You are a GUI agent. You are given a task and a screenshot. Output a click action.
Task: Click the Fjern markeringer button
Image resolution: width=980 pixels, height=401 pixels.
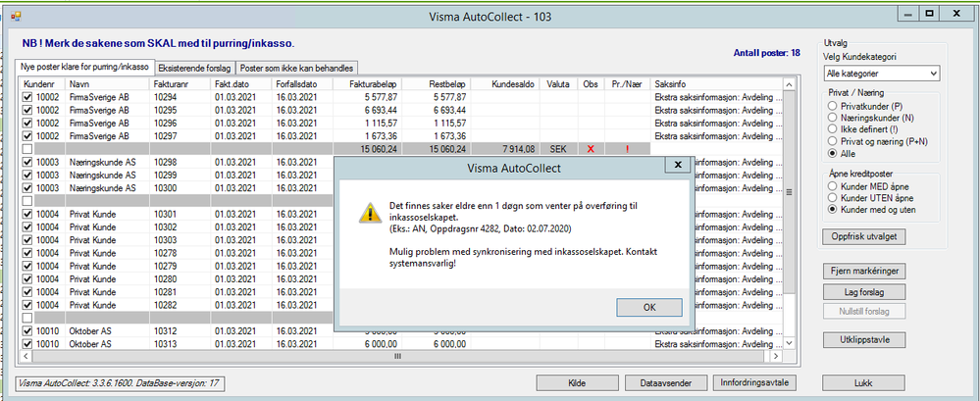coord(863,271)
